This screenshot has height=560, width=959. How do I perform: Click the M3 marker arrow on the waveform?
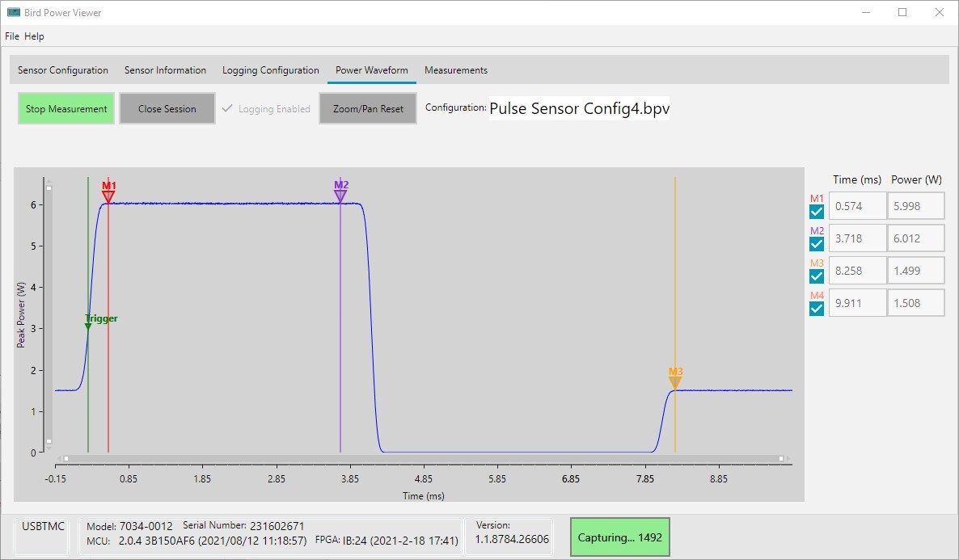coord(675,380)
